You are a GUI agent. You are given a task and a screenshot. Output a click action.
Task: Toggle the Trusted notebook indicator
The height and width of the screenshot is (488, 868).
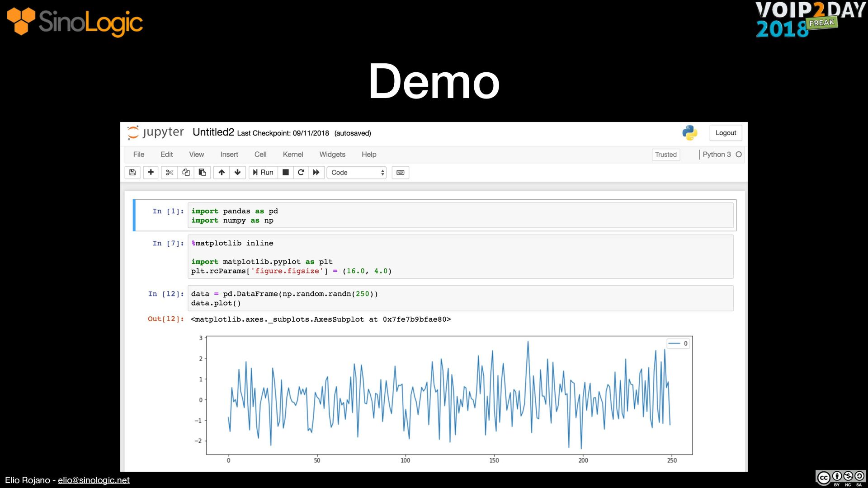pyautogui.click(x=665, y=155)
